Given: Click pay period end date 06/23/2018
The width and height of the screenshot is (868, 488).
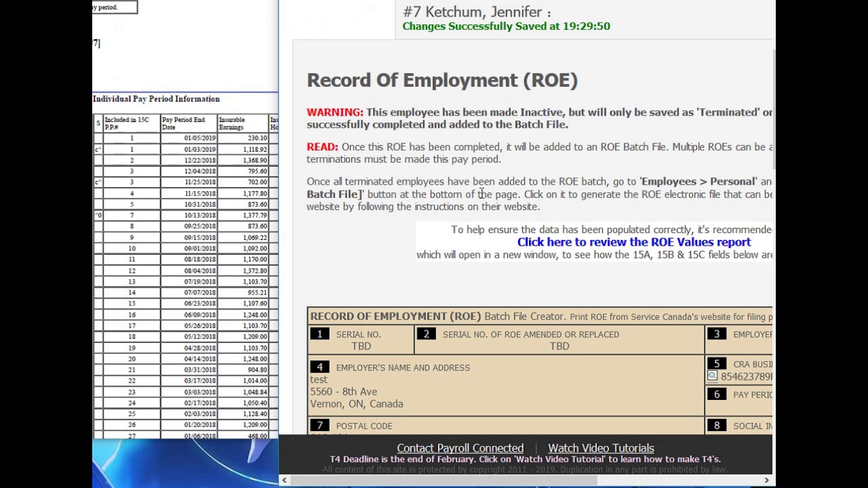Looking at the screenshot, I should pos(199,304).
